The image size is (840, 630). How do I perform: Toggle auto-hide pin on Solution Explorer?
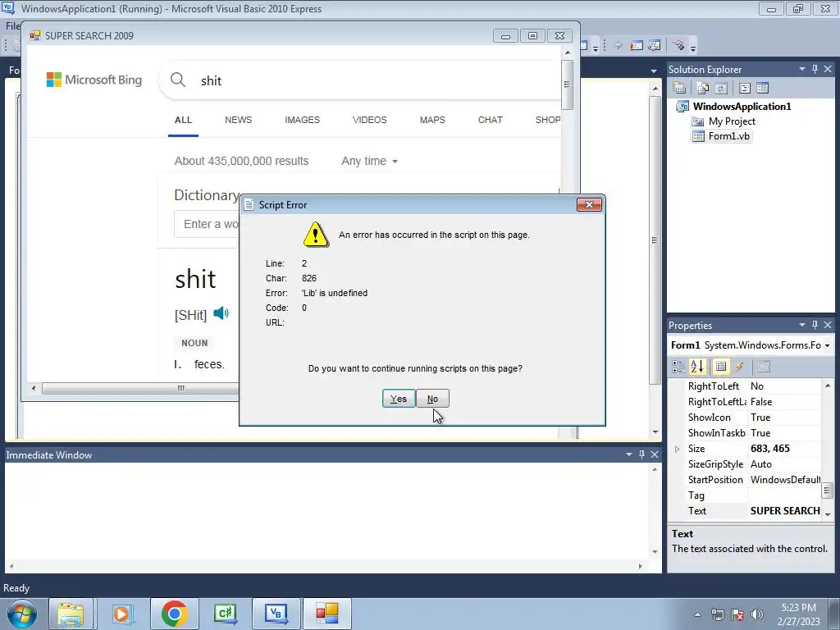coord(815,69)
